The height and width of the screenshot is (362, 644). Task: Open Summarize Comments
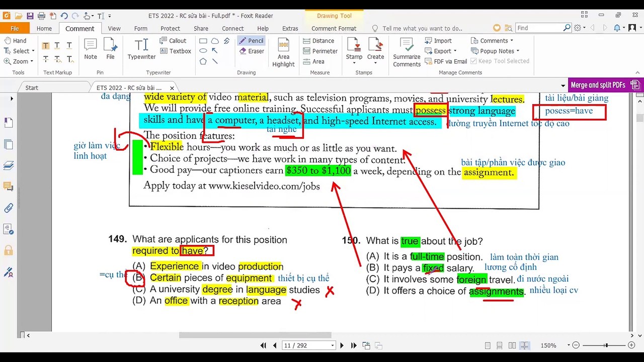point(407,52)
